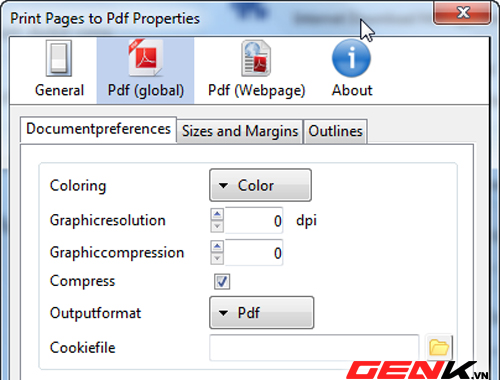Switch to the Outlines tab
The height and width of the screenshot is (380, 500).
(335, 131)
